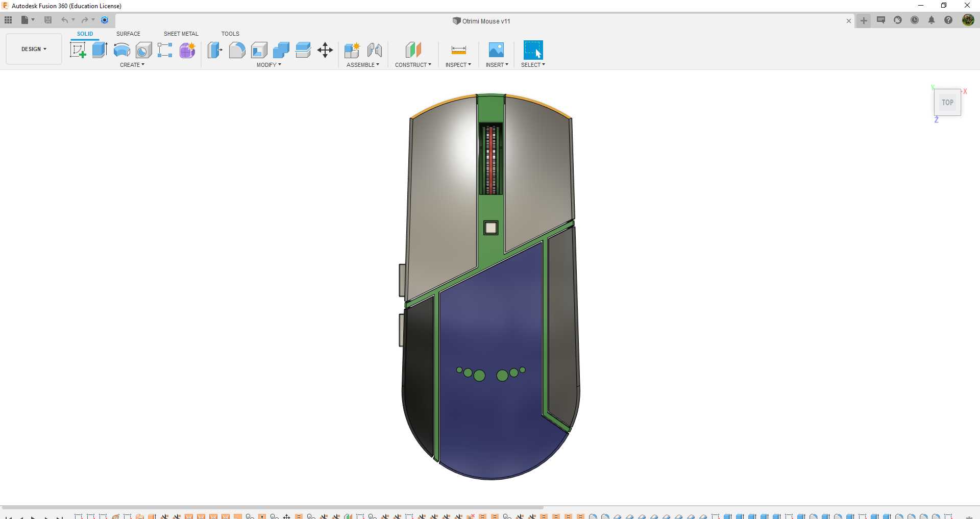Select the Offset Face tool
980x519 pixels.
point(303,50)
